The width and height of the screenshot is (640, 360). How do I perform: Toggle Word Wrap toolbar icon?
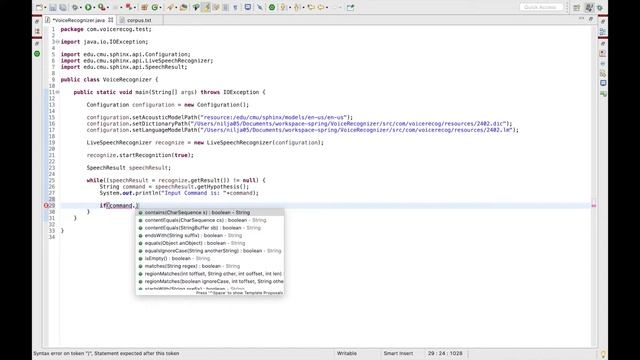(216, 7)
